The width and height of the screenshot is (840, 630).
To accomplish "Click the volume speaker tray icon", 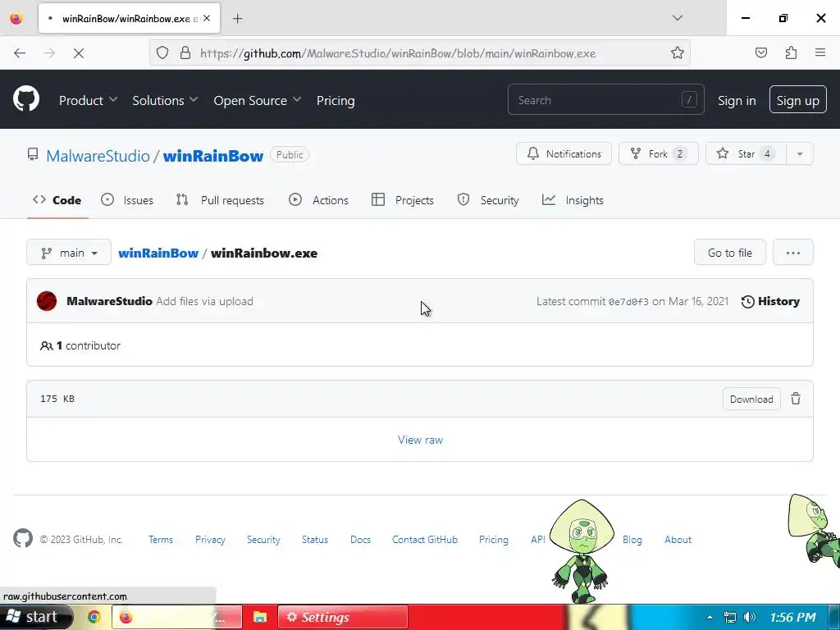I will tap(750, 617).
